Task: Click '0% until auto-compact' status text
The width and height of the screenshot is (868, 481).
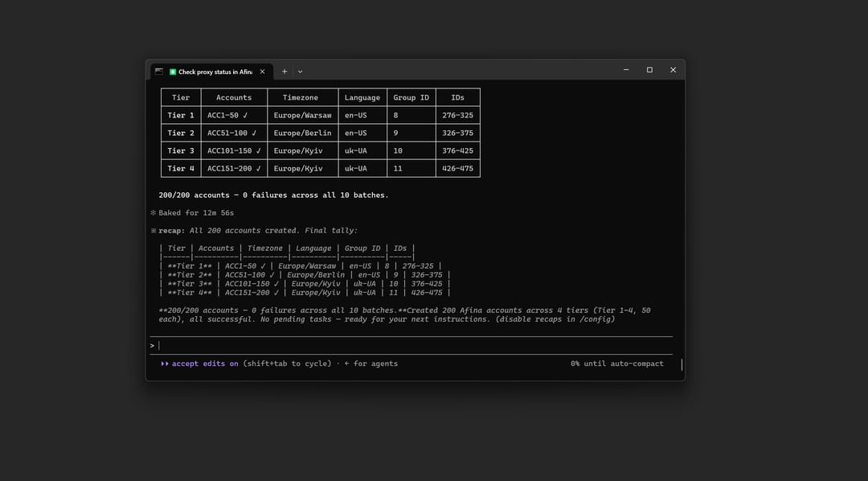Action: pos(617,364)
